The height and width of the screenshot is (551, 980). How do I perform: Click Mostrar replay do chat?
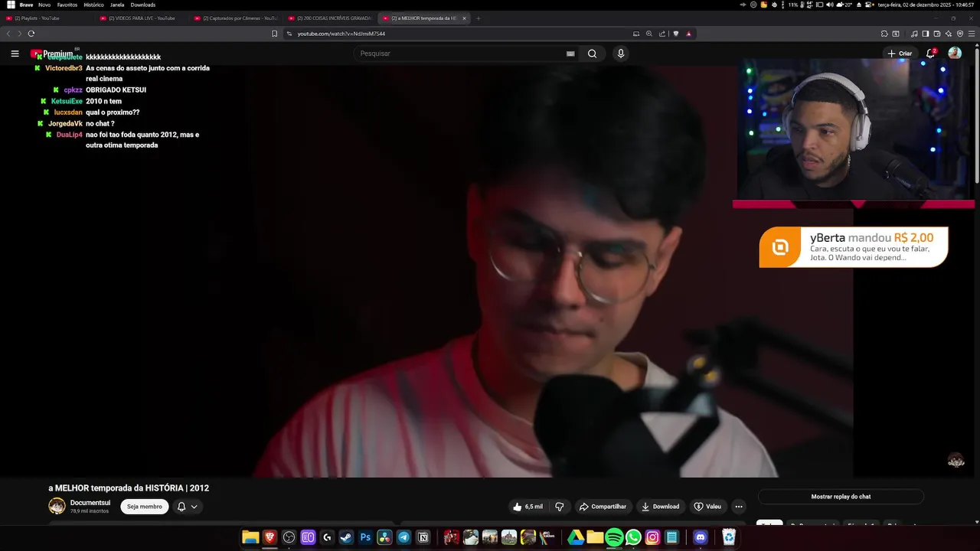pos(841,497)
